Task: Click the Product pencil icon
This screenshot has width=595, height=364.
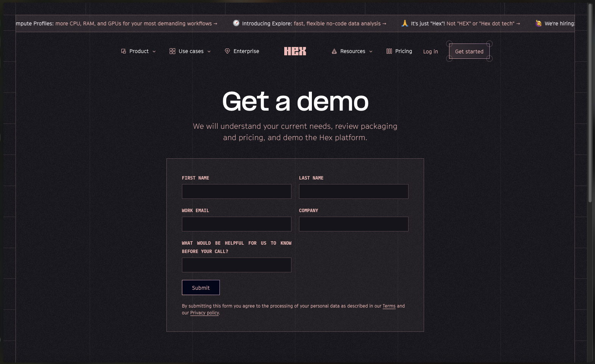Action: 124,51
